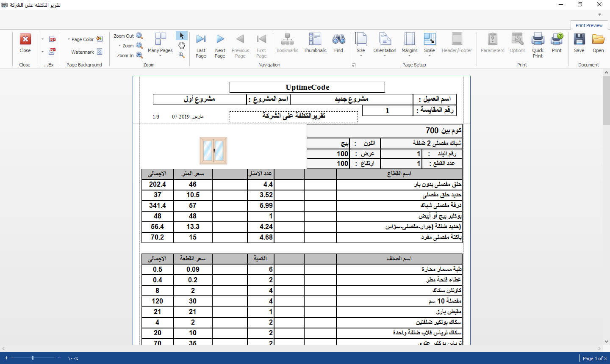610x364 pixels.
Task: Click the Watermark icon
Action: (100, 52)
